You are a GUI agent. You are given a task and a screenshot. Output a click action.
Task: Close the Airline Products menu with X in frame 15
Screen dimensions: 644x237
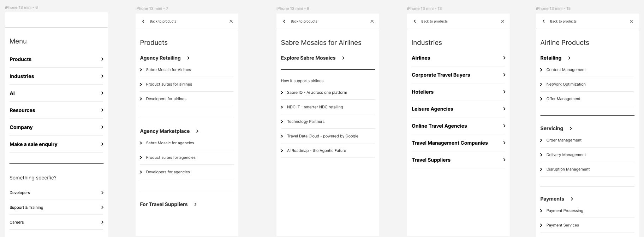pyautogui.click(x=631, y=21)
